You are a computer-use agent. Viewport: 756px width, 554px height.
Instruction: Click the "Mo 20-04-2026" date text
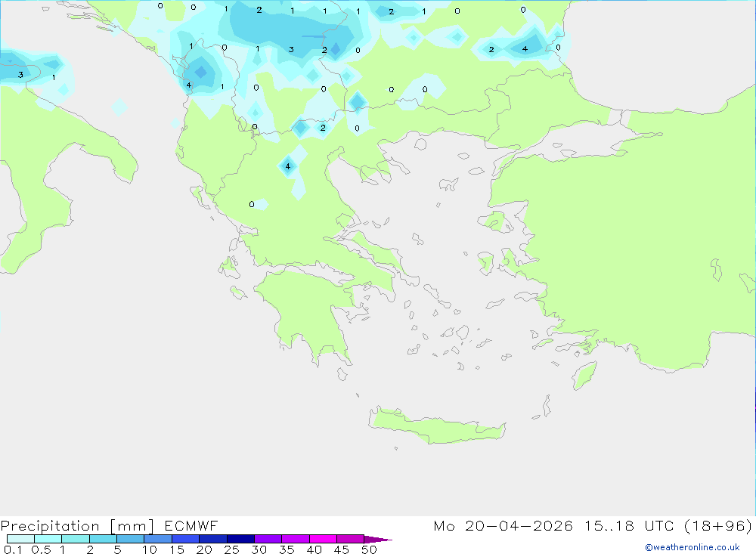click(503, 526)
